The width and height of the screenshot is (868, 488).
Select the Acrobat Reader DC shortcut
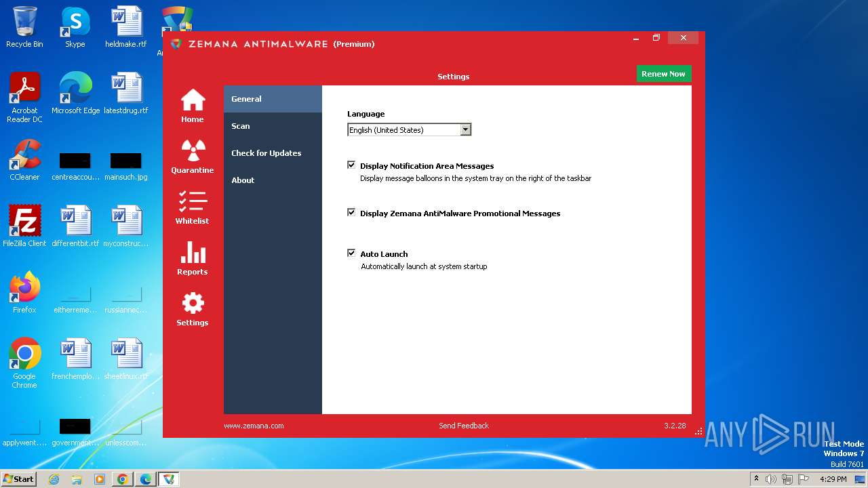coord(24,98)
